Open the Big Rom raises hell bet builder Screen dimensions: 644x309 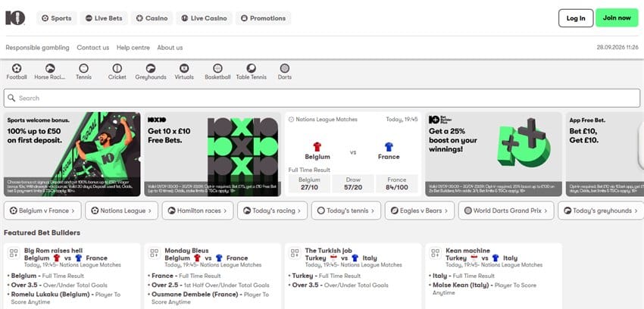pos(53,251)
